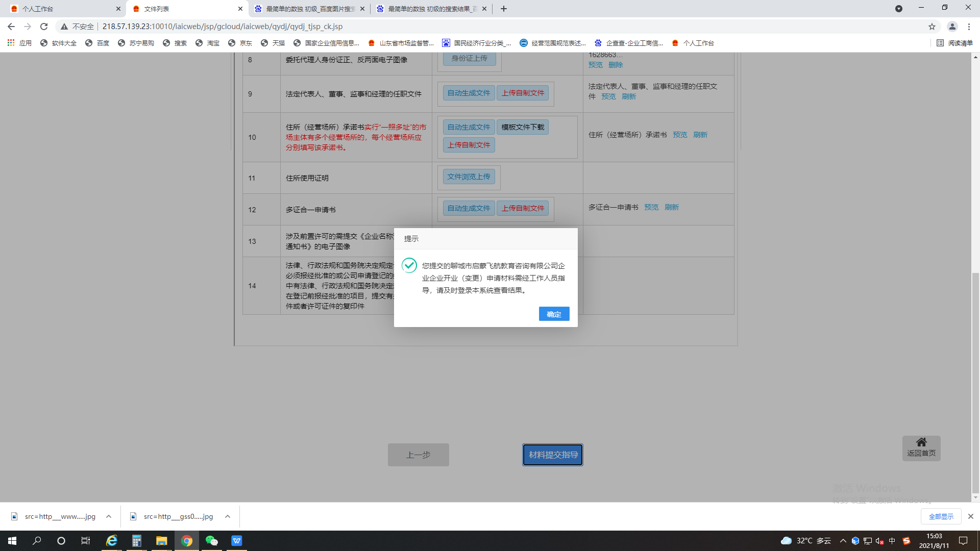Click 预览 link for 多证合一申请书
The image size is (980, 551).
(651, 207)
